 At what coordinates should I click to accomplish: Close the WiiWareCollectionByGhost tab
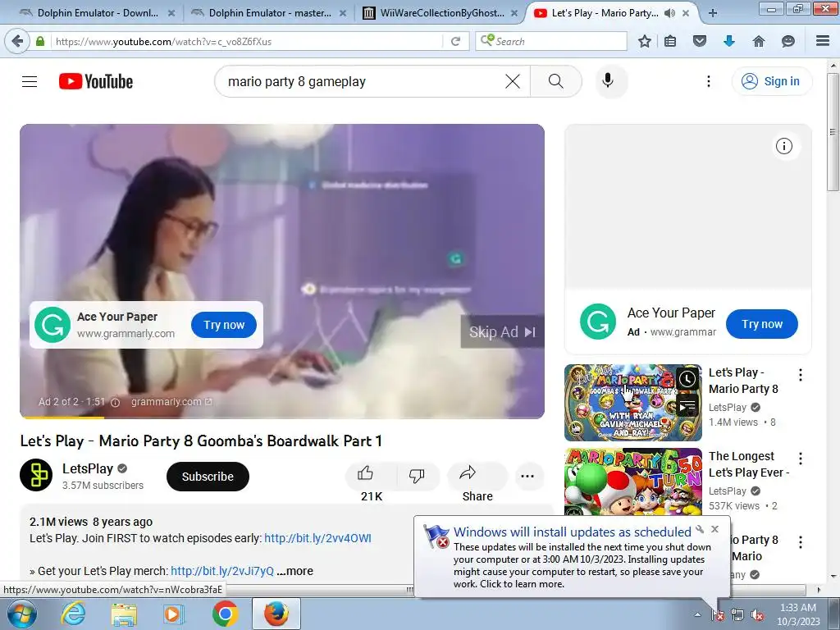coord(514,13)
